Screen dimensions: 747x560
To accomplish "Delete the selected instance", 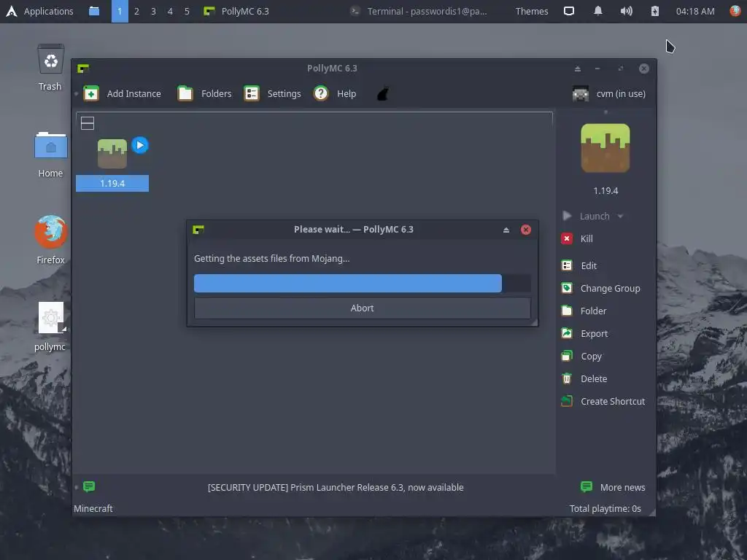I will (x=584, y=378).
